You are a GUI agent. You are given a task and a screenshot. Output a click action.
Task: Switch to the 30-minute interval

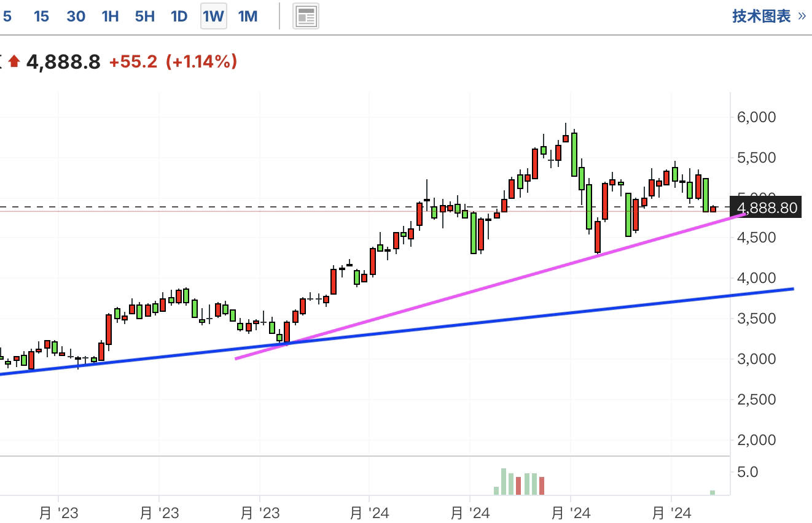76,16
